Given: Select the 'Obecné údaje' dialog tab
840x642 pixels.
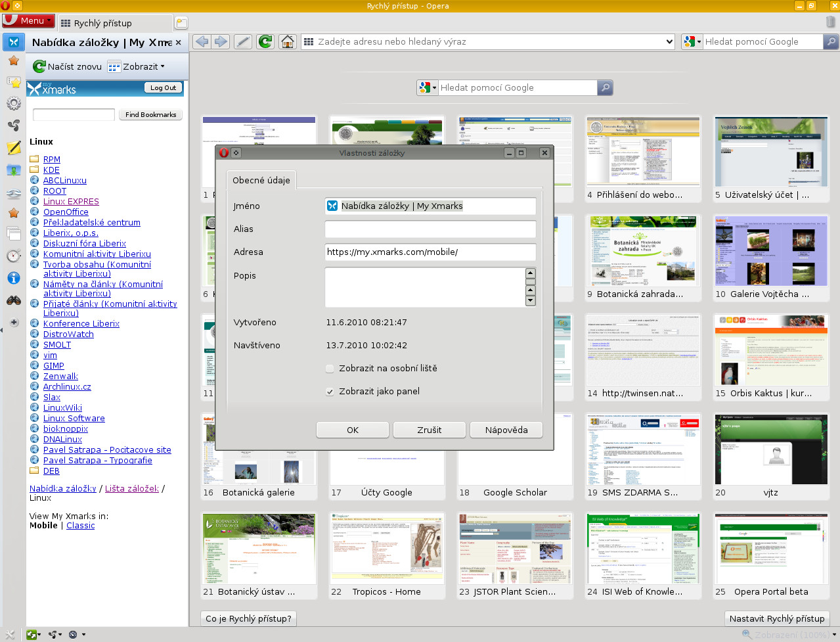Looking at the screenshot, I should (261, 180).
